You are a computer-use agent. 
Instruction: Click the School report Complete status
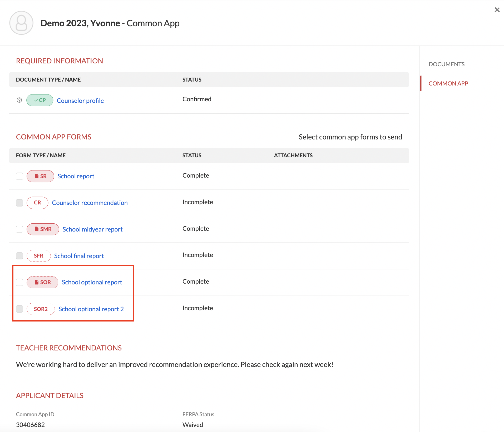tap(196, 175)
